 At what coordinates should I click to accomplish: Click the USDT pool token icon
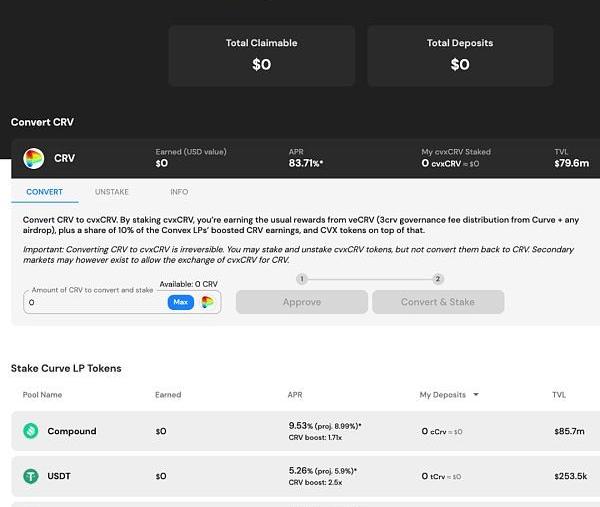tap(31, 476)
